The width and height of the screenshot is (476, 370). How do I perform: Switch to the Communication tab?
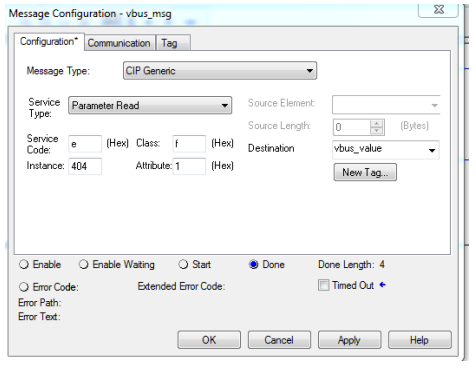point(120,43)
